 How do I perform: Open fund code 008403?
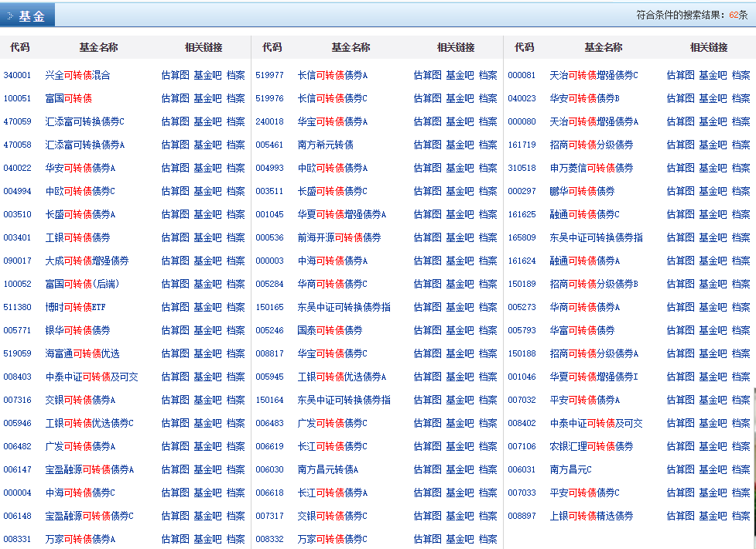click(17, 377)
